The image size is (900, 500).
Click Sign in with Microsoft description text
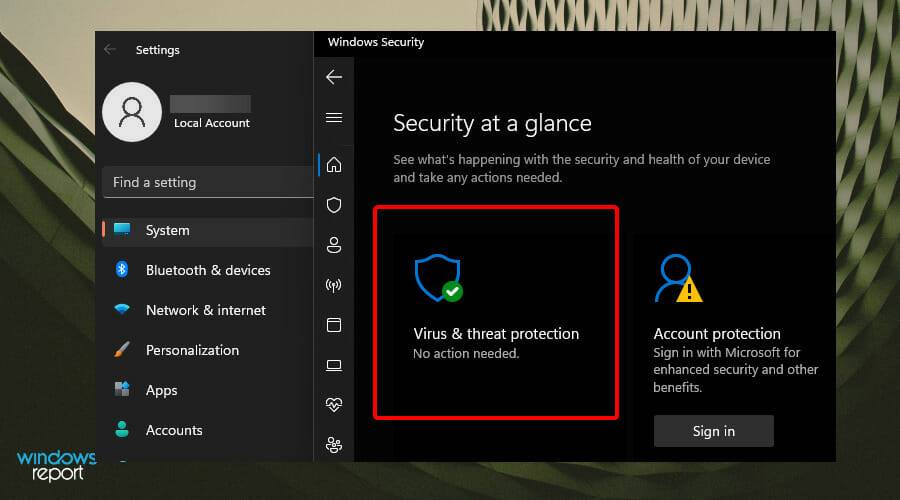point(736,370)
